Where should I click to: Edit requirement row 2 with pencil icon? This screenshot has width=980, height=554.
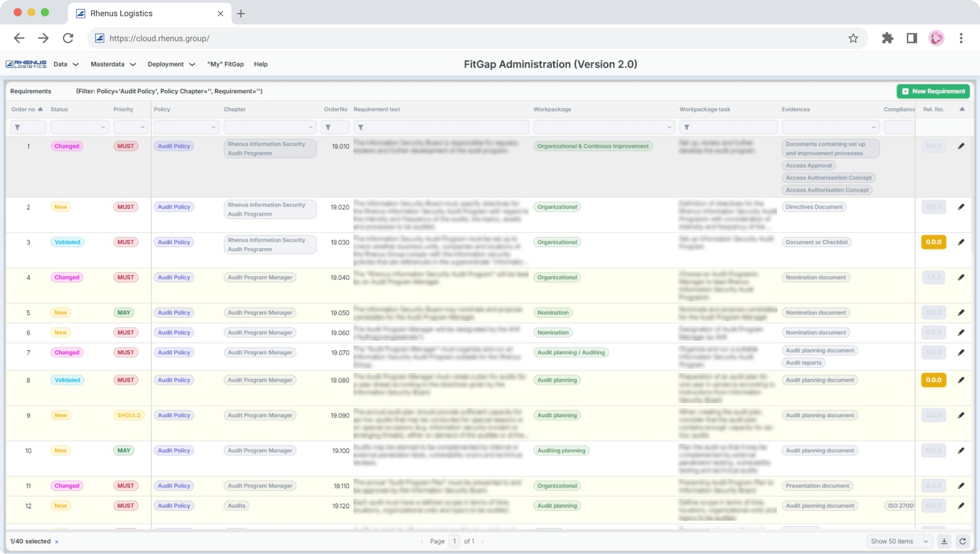tap(961, 207)
